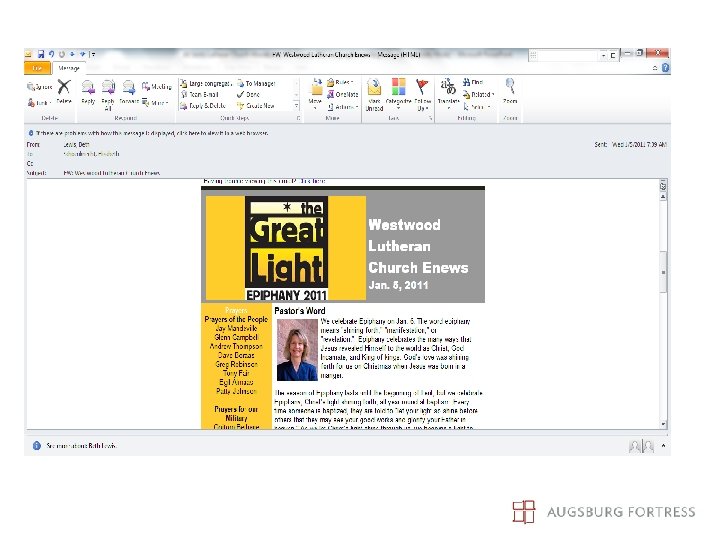Run the Large congregation quick step
720x540 pixels.
point(206,84)
